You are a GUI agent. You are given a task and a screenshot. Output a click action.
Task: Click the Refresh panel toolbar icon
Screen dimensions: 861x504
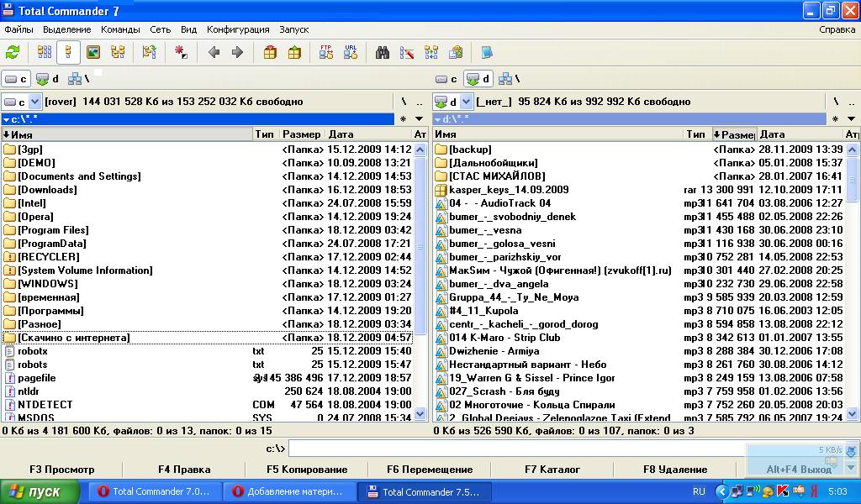13,52
